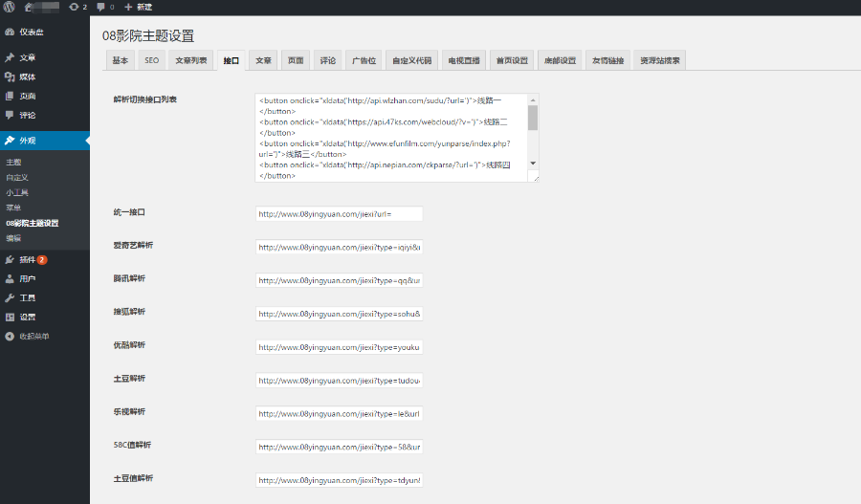The width and height of the screenshot is (861, 504).
Task: Focus the 优酷解析 input field
Action: tap(339, 347)
